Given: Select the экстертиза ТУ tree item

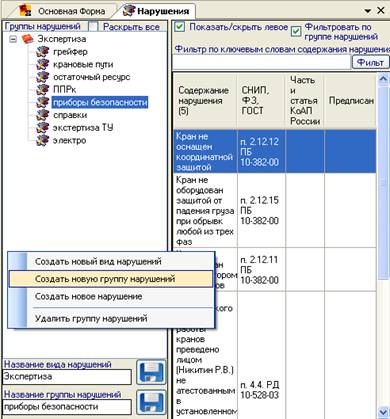Looking at the screenshot, I should pyautogui.click(x=83, y=128).
